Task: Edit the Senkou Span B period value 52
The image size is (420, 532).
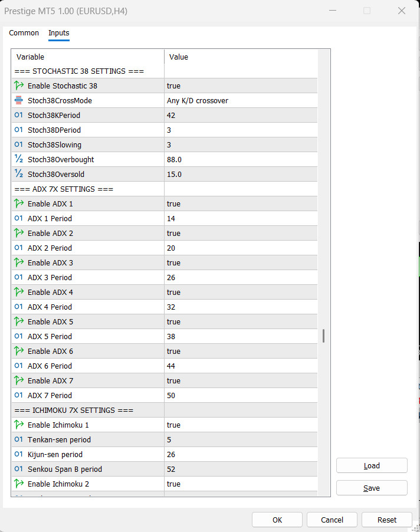Action: pos(241,469)
